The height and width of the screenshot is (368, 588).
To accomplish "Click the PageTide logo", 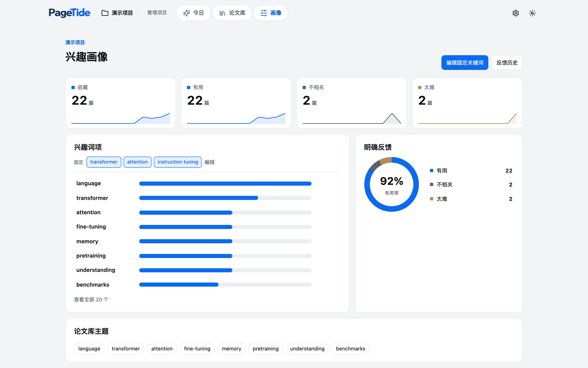I will pyautogui.click(x=69, y=13).
